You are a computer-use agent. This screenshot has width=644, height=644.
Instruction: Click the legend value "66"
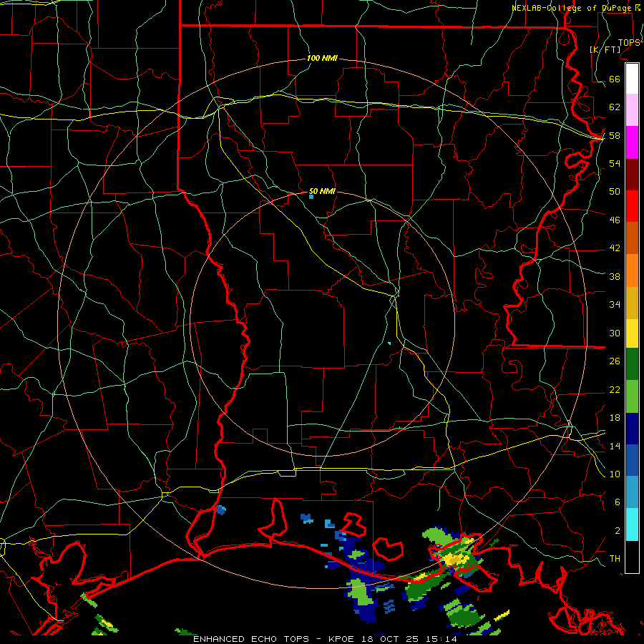[x=615, y=79]
